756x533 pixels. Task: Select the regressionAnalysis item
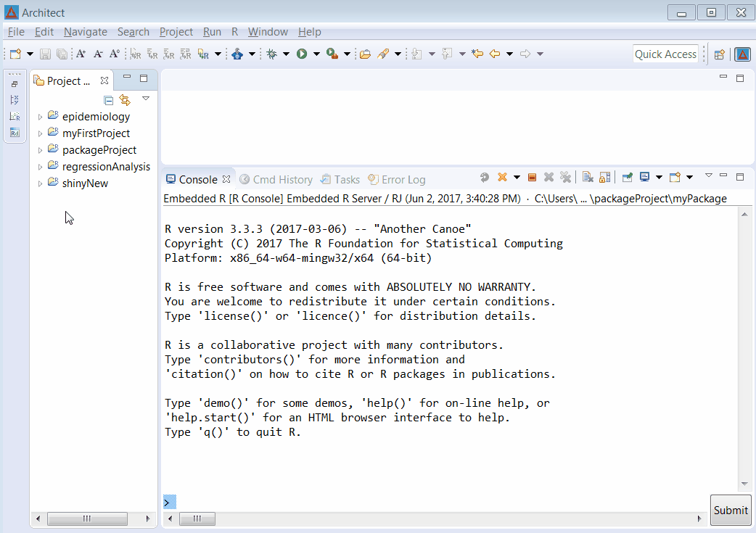(x=106, y=167)
